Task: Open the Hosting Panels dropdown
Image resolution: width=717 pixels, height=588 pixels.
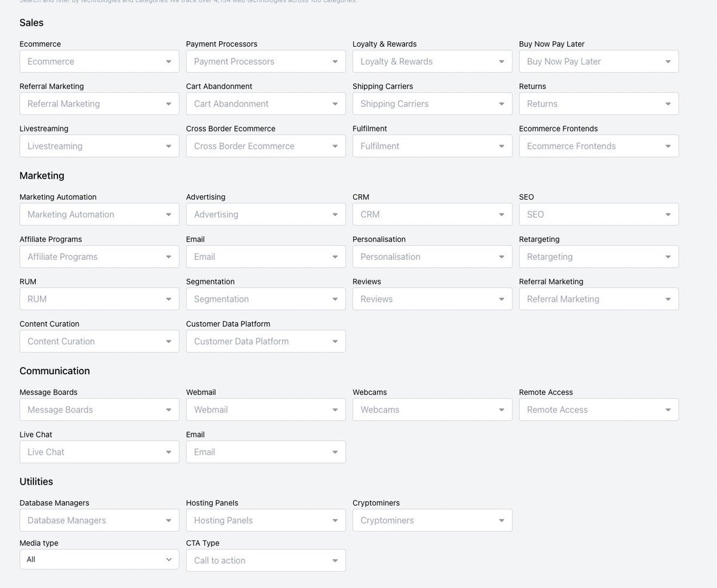Action: pyautogui.click(x=266, y=520)
